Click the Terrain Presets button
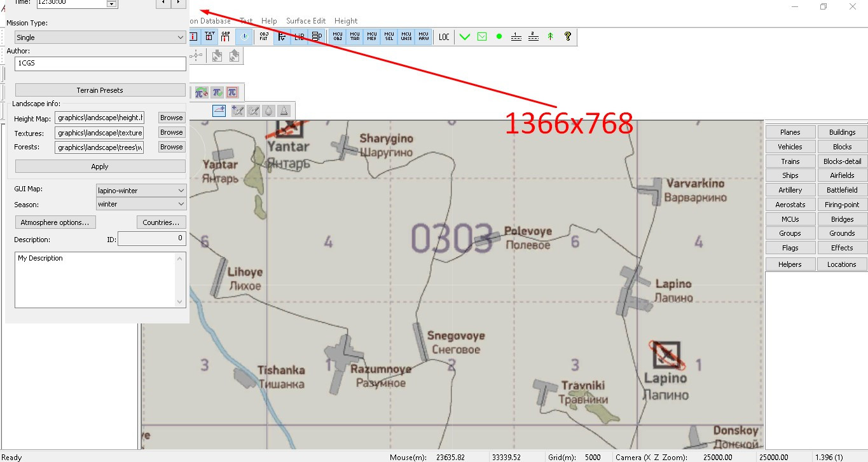The image size is (868, 462). (100, 90)
